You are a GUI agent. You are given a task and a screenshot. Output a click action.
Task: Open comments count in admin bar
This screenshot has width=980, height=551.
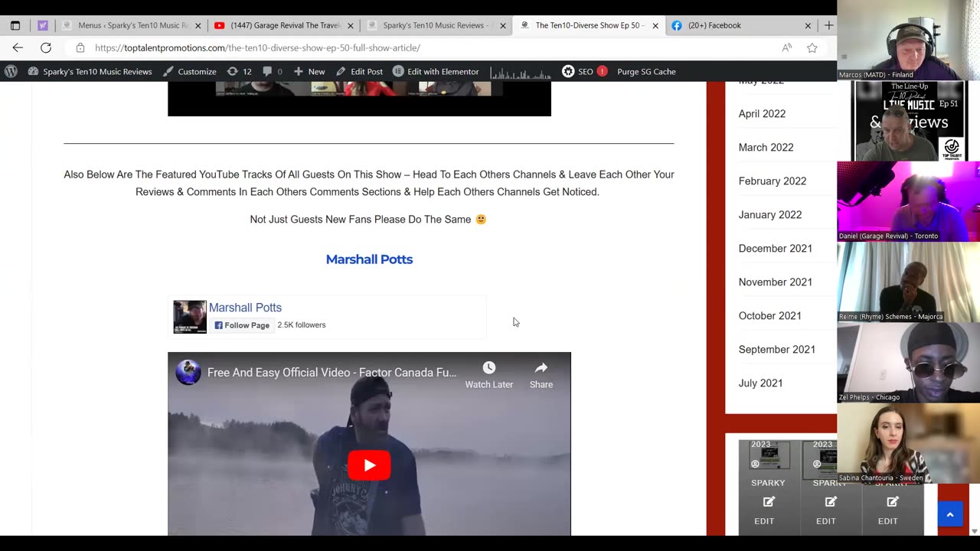272,71
